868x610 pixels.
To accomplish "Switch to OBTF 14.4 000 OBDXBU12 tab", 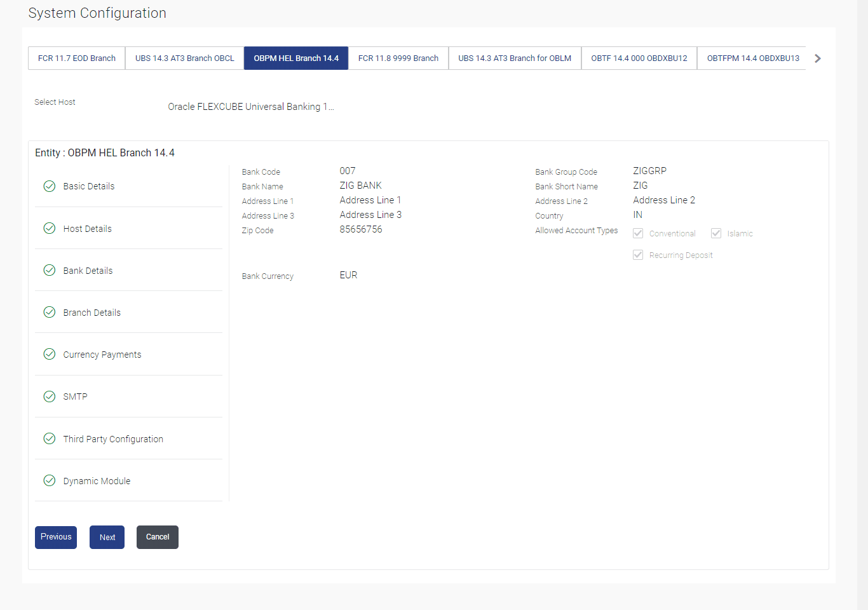I will 639,58.
